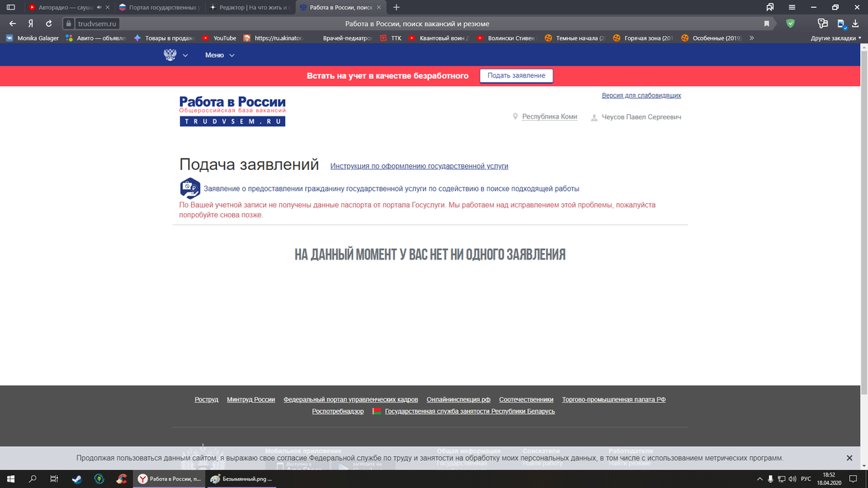Open the TTK bookmark
The height and width of the screenshot is (488, 868).
click(x=391, y=38)
